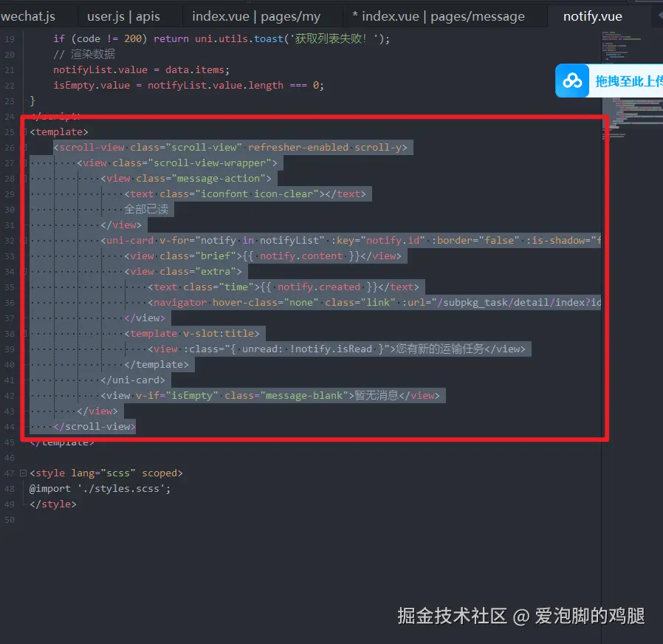Viewport: 663px width, 644px height.
Task: Click the Baidu cloud upload icon
Action: (x=572, y=80)
